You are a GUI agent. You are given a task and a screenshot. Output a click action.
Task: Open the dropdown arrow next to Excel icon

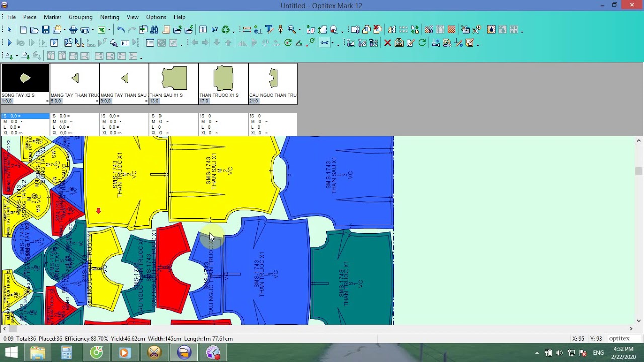pyautogui.click(x=109, y=30)
